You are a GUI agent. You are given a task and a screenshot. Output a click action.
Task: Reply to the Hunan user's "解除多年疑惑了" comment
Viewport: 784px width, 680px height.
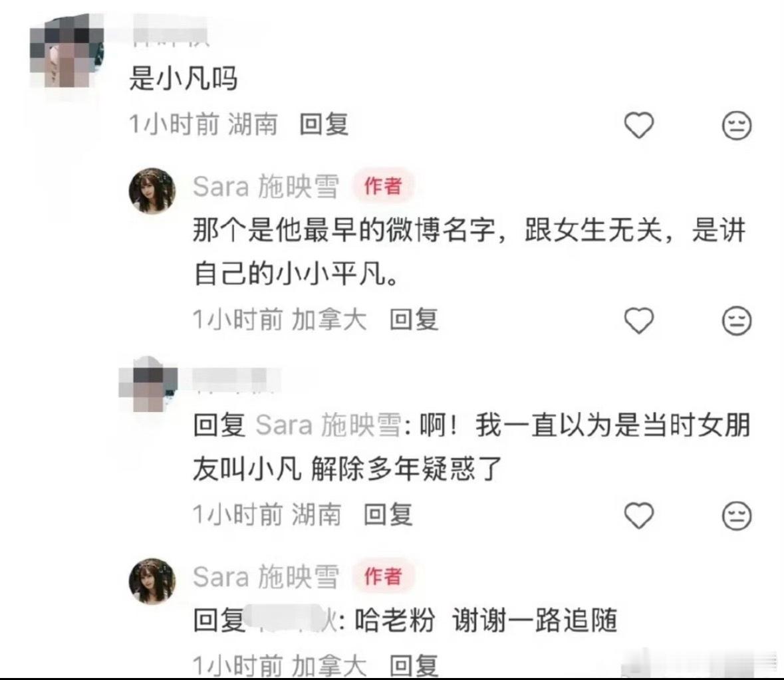click(388, 514)
